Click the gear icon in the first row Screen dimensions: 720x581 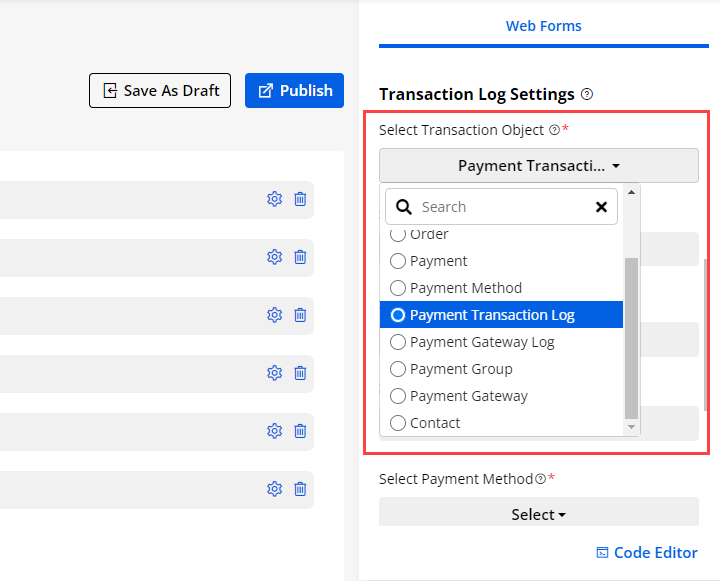[x=274, y=199]
